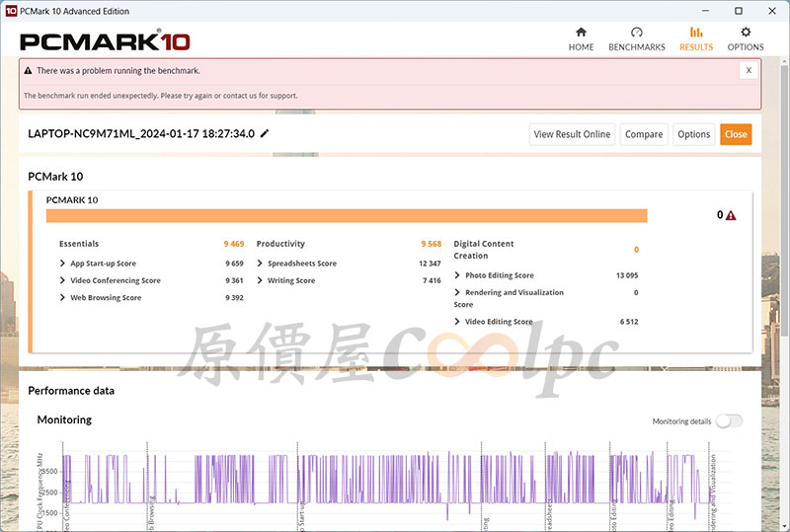Maximize the PCMark 10 window

(x=739, y=11)
